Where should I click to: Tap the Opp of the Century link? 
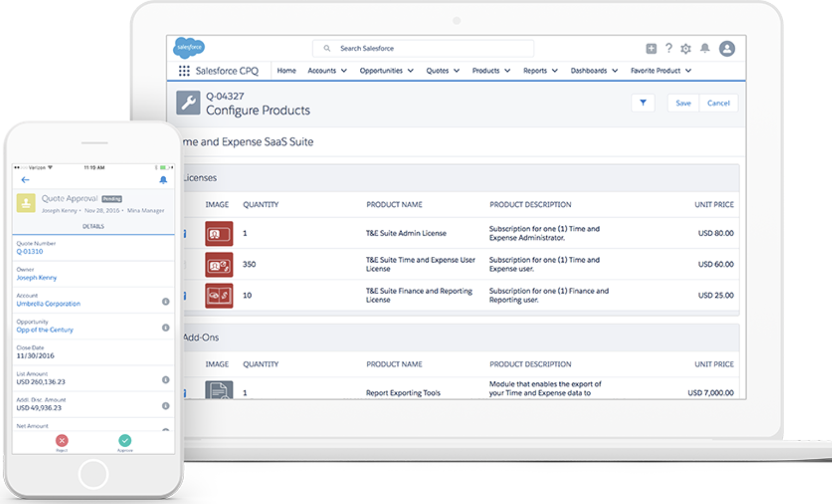(x=45, y=330)
